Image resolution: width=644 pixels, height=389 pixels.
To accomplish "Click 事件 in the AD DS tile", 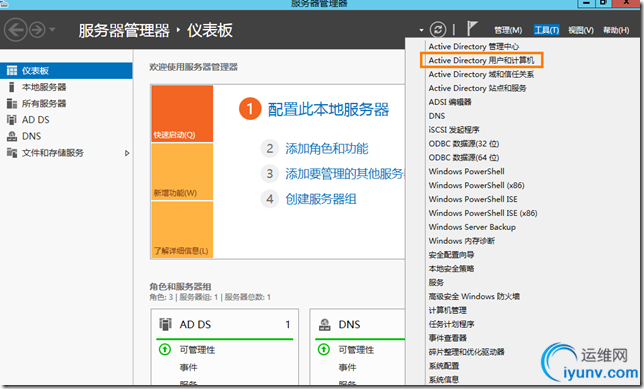I will (x=188, y=367).
